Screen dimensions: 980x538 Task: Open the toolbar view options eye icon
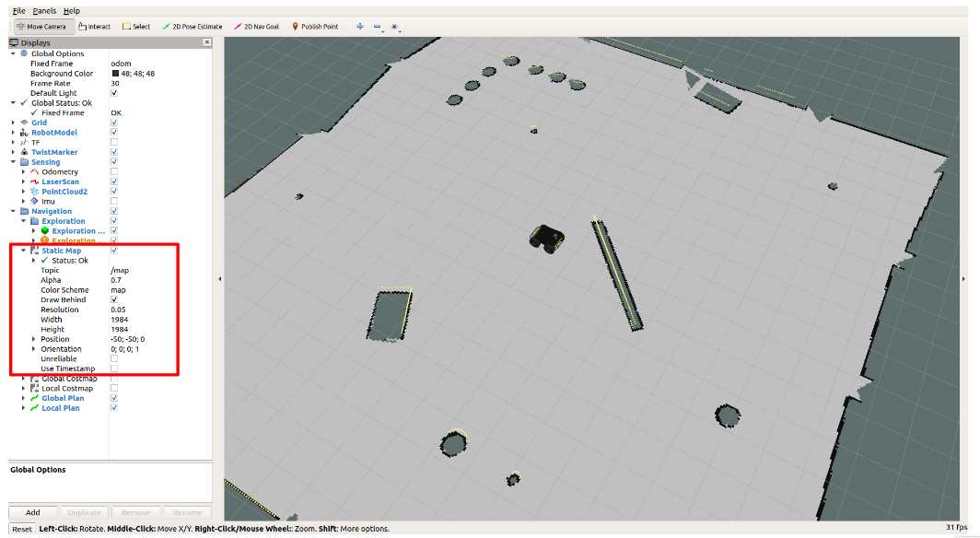[x=394, y=26]
